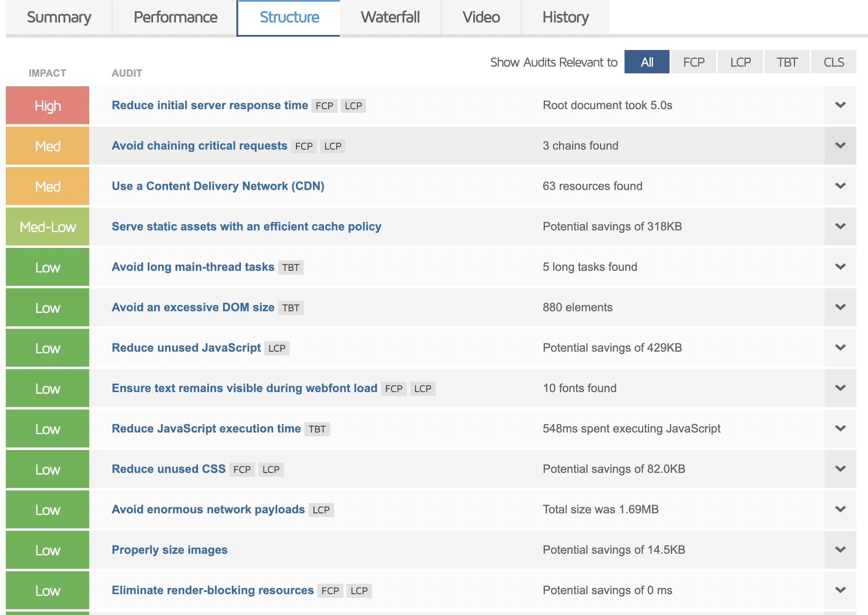Click the FCP tag beside webfont load audit

click(394, 389)
